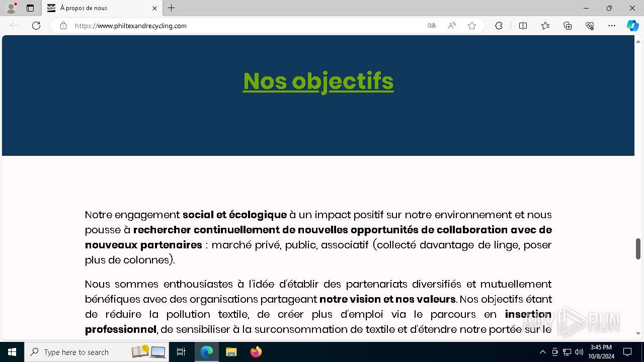
Task: Open Copilot sidebar
Action: tap(632, 26)
